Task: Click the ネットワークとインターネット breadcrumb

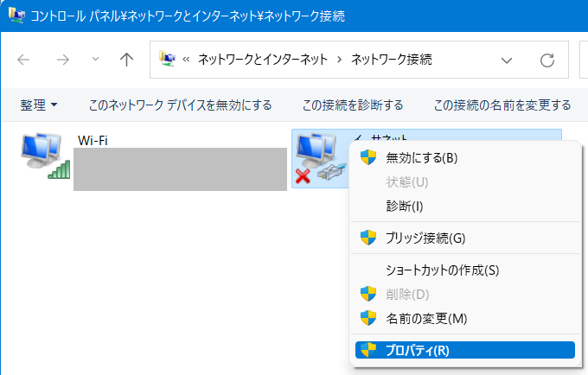Action: click(x=263, y=60)
